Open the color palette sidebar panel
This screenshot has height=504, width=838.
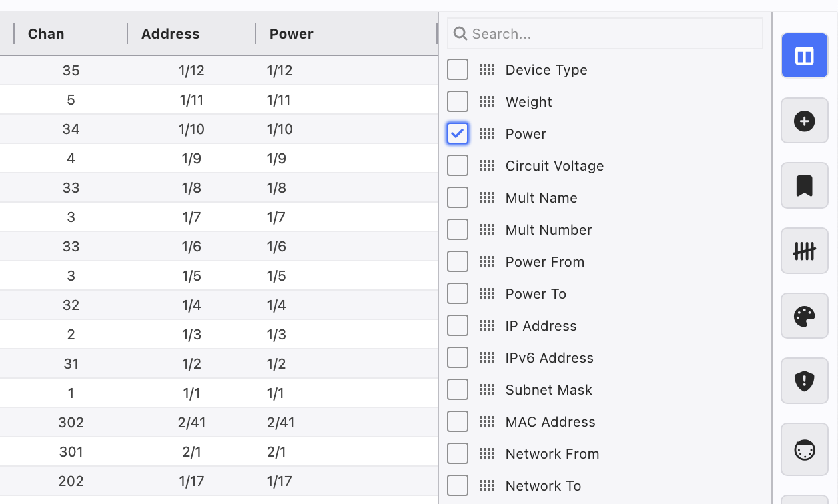(804, 316)
